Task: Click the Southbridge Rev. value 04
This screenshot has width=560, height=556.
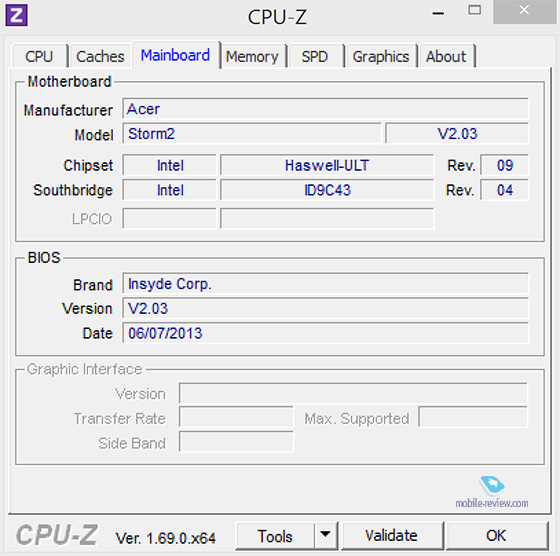Action: pyautogui.click(x=505, y=190)
